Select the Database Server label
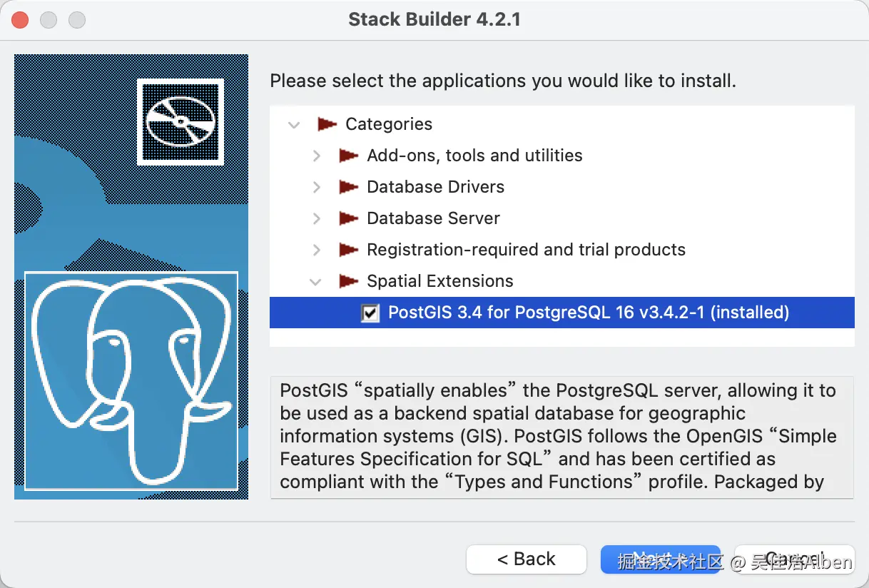 [433, 218]
